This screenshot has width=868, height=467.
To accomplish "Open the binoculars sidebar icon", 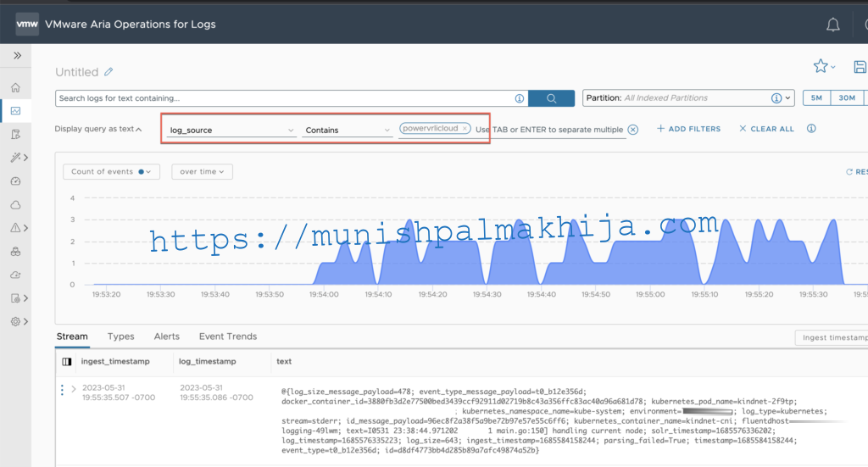I will 15,251.
